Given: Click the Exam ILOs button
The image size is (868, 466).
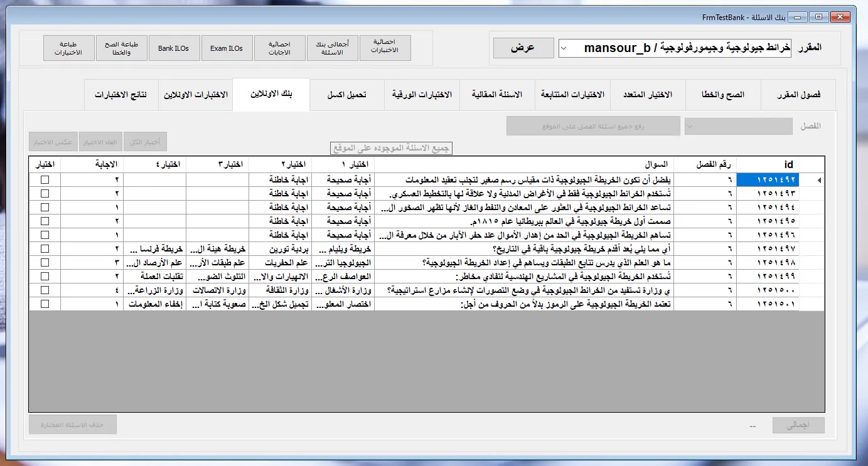Looking at the screenshot, I should point(227,48).
